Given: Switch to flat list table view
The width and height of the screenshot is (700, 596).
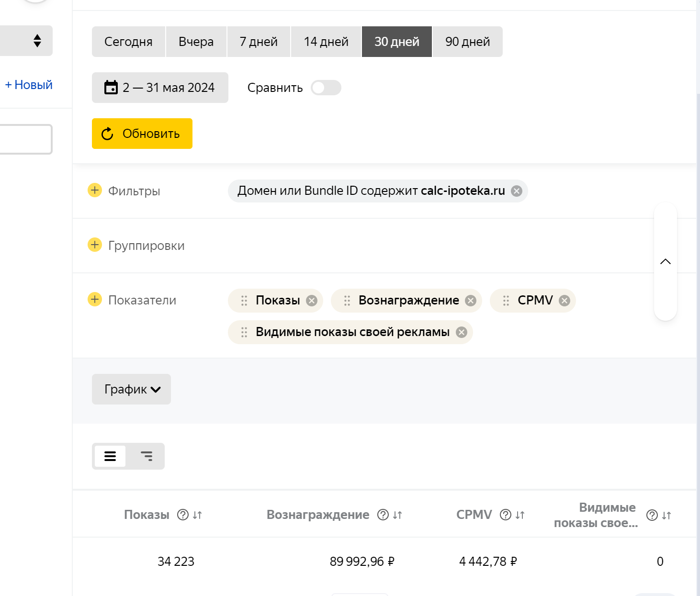Looking at the screenshot, I should [110, 456].
